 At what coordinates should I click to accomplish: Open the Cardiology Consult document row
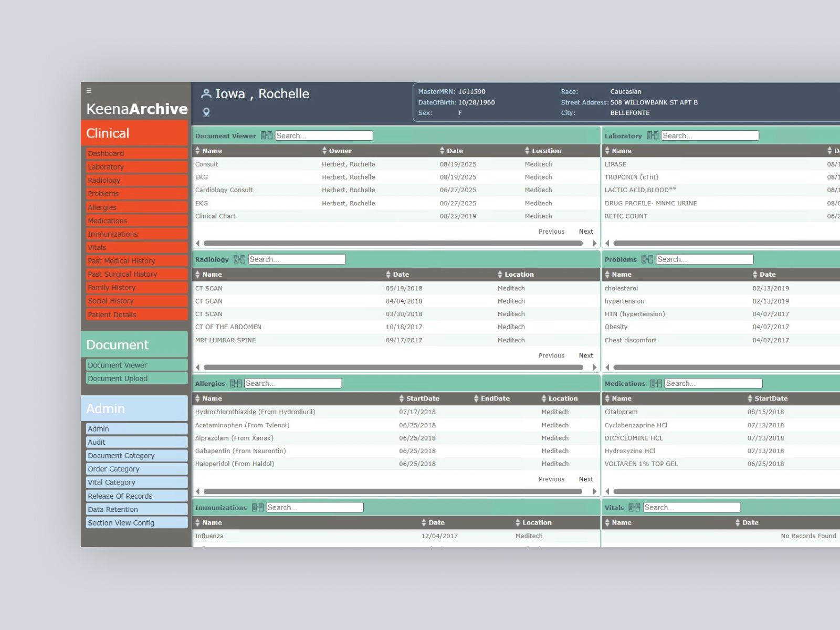point(224,190)
